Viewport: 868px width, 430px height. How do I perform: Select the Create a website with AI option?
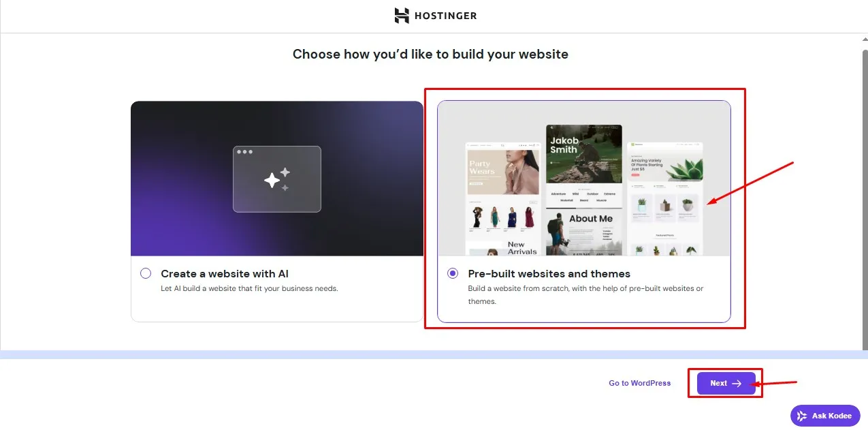(146, 273)
